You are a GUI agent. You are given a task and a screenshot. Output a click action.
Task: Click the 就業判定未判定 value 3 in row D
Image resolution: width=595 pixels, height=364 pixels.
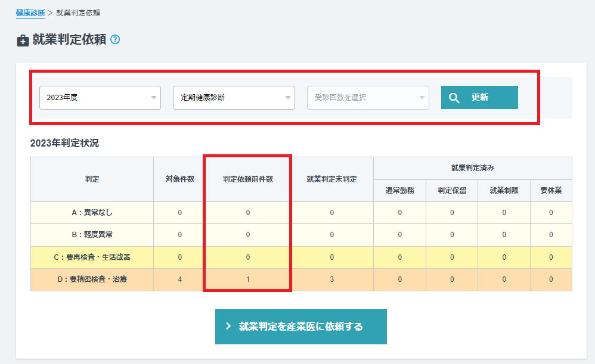331,279
